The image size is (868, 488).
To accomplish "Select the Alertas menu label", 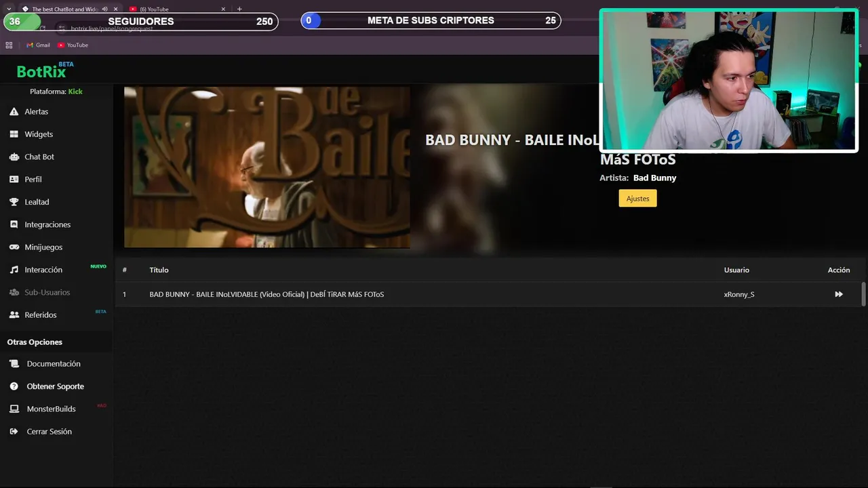I will [x=37, y=111].
